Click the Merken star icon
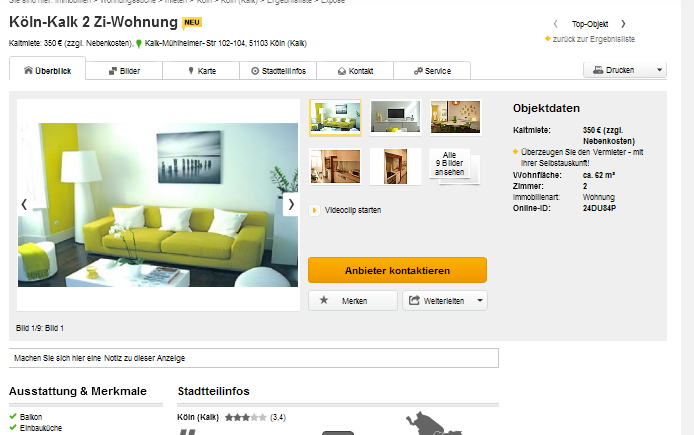694x435 pixels. 324,300
